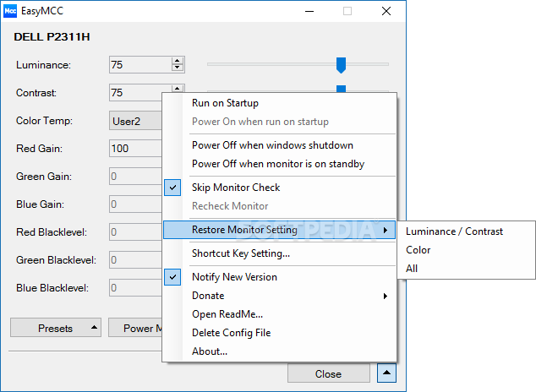Click the Donate submenu arrow
536x392 pixels.
(386, 296)
